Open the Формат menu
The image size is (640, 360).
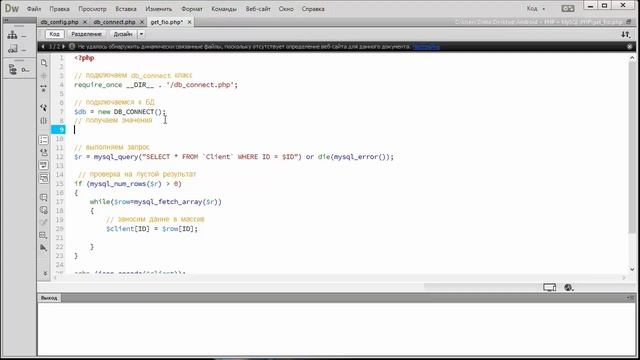coord(192,9)
